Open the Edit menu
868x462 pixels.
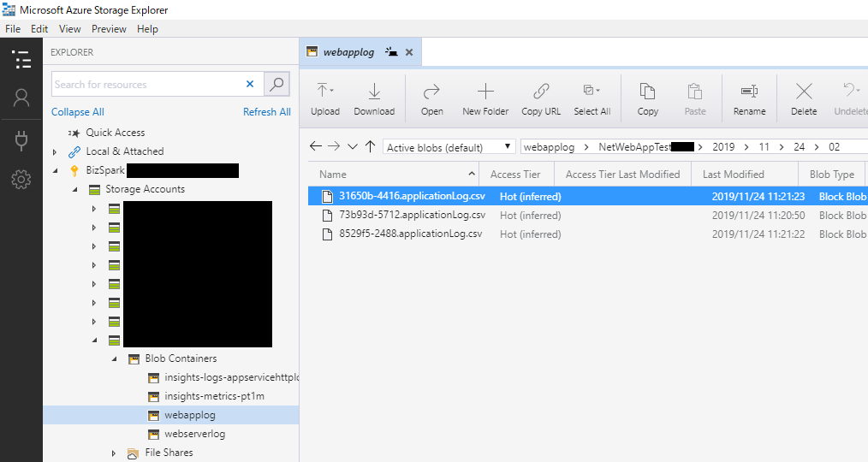click(39, 29)
